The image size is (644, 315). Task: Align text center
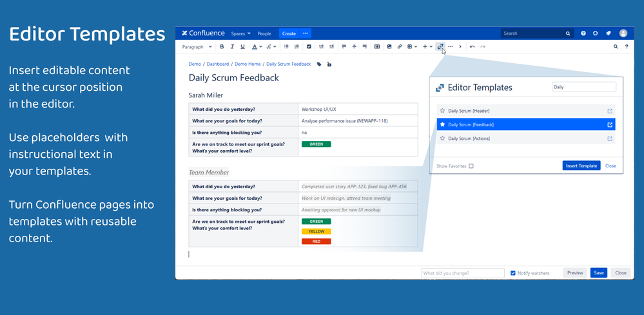[x=354, y=47]
